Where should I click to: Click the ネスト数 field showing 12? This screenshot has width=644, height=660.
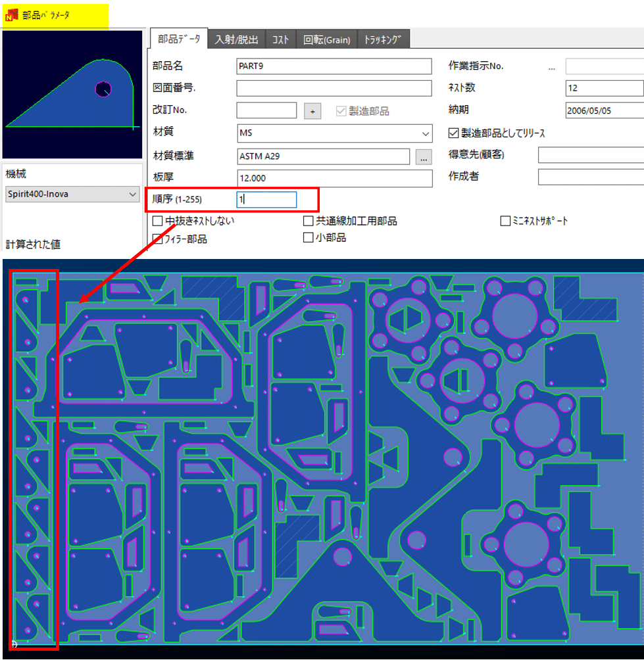point(605,88)
